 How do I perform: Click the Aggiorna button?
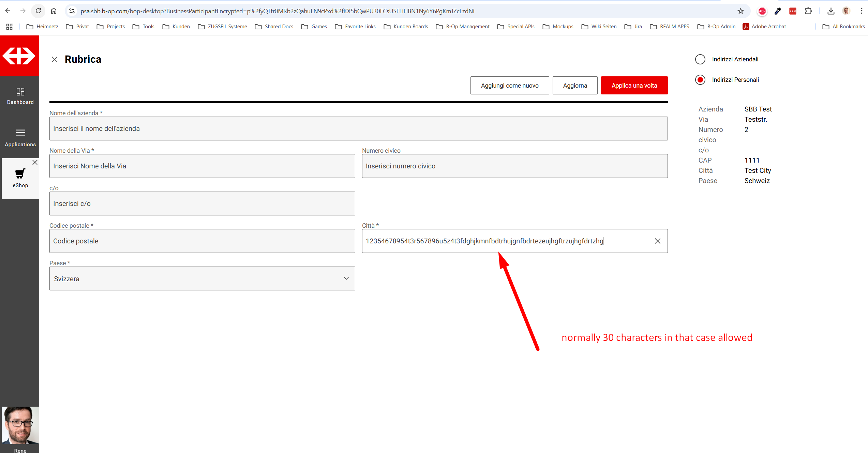click(x=575, y=86)
